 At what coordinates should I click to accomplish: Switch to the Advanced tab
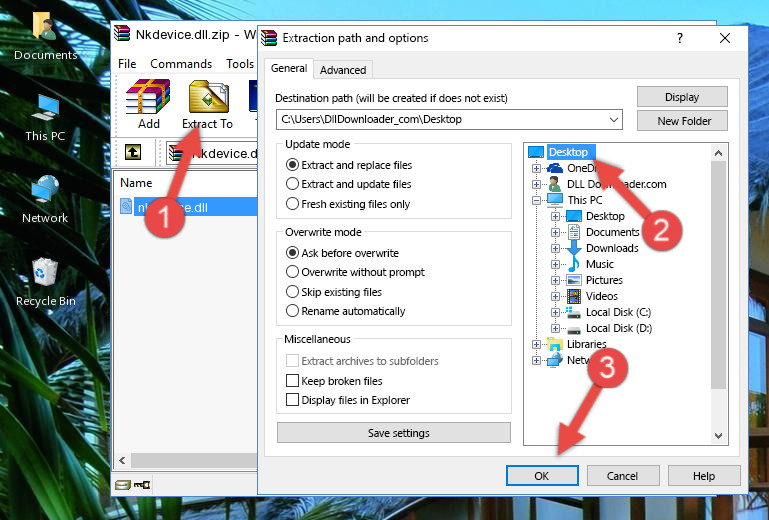tap(343, 70)
